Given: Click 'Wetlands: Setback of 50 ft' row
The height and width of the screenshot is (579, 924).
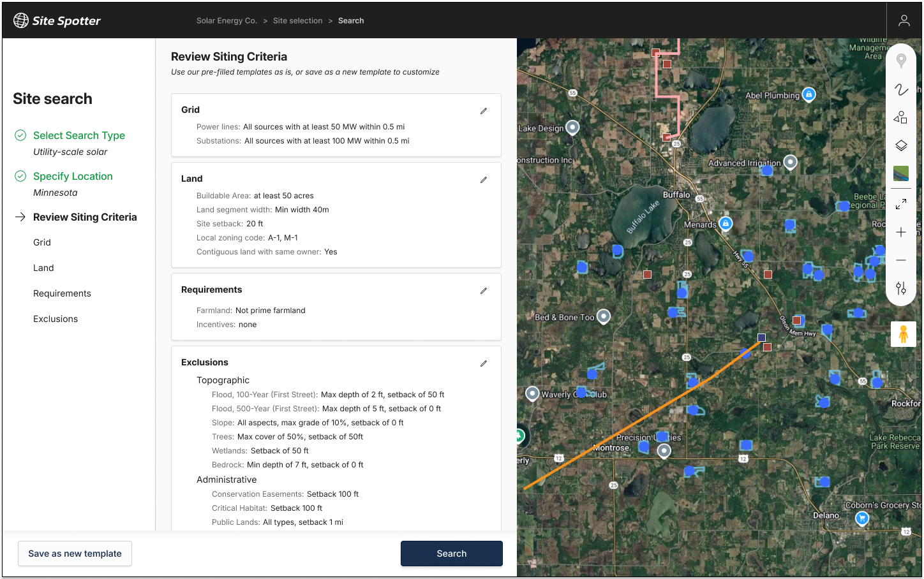Looking at the screenshot, I should [260, 451].
